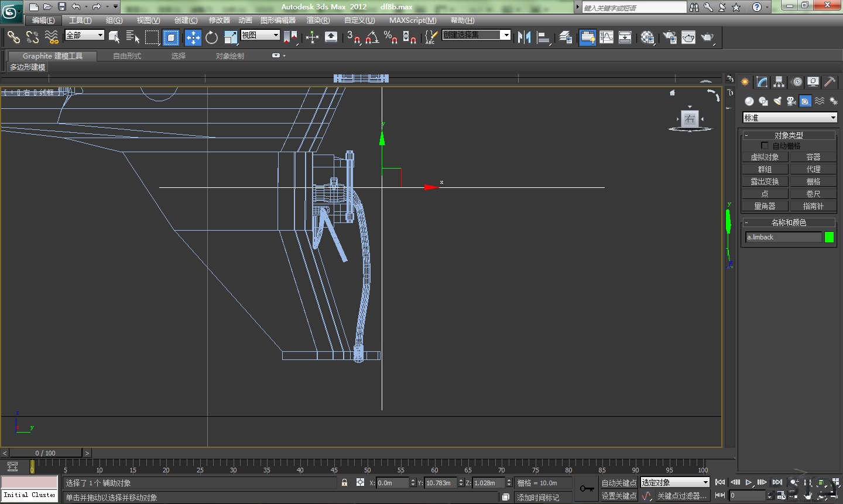Toggle Window/Crossing selection mode
843x504 pixels.
(x=171, y=37)
